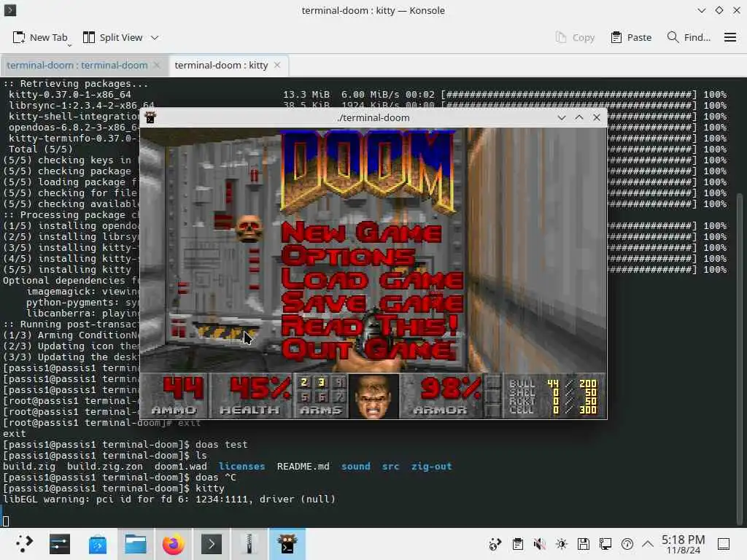Click the doom1.wad filename in terminal
The height and width of the screenshot is (560, 747).
coord(181,467)
